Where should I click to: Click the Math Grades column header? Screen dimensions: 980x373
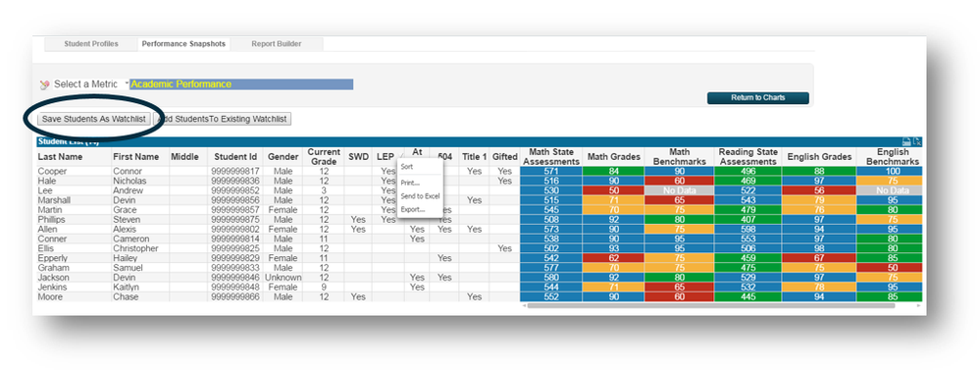click(613, 156)
